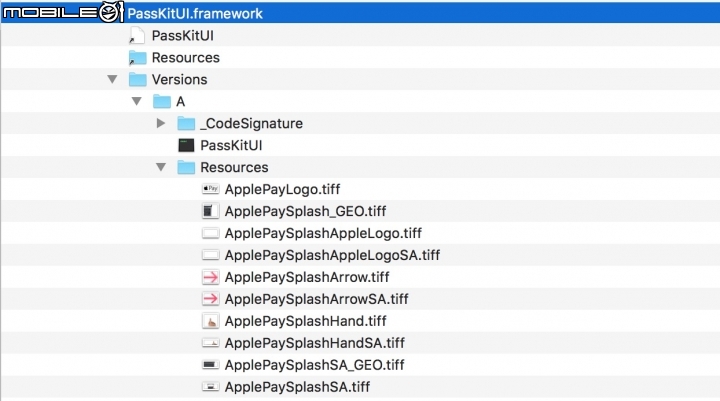Viewport: 720px width, 401px height.
Task: Click the Versions folder name
Action: (180, 79)
